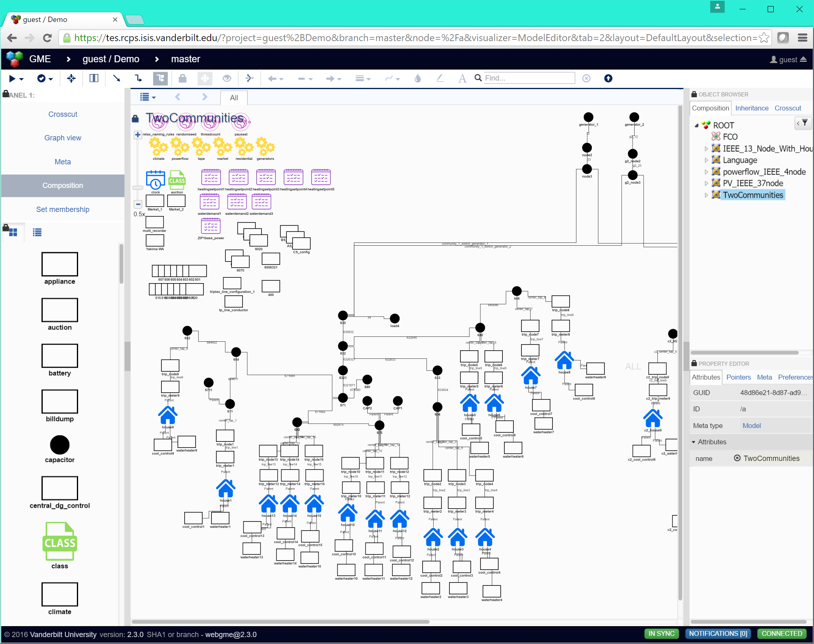The width and height of the screenshot is (814, 644).
Task: Expand the TwoCommunities tree node
Action: (x=706, y=195)
